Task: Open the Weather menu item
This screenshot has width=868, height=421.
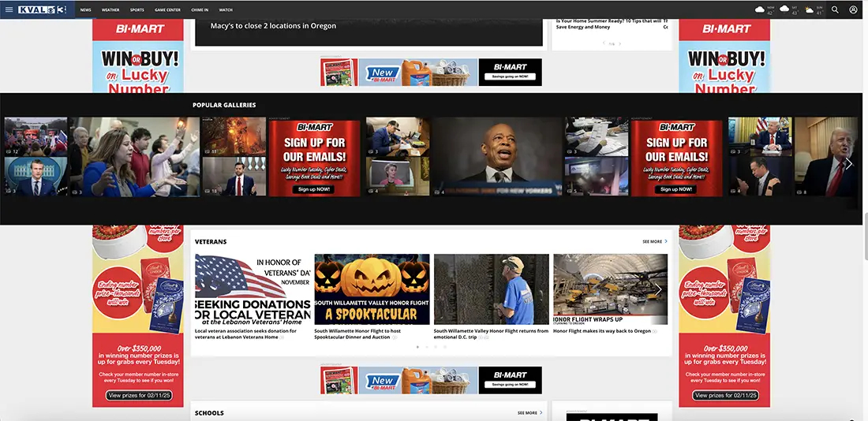Action: coord(110,10)
